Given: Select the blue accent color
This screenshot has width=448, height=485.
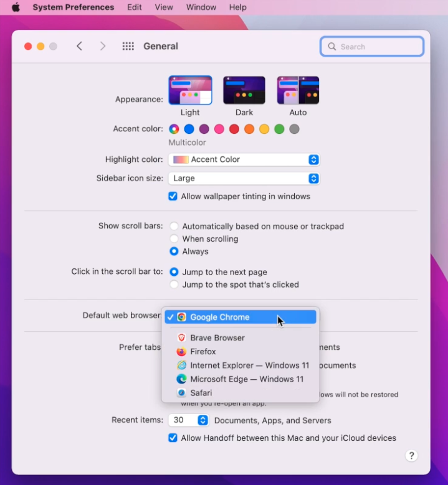Looking at the screenshot, I should tap(189, 129).
